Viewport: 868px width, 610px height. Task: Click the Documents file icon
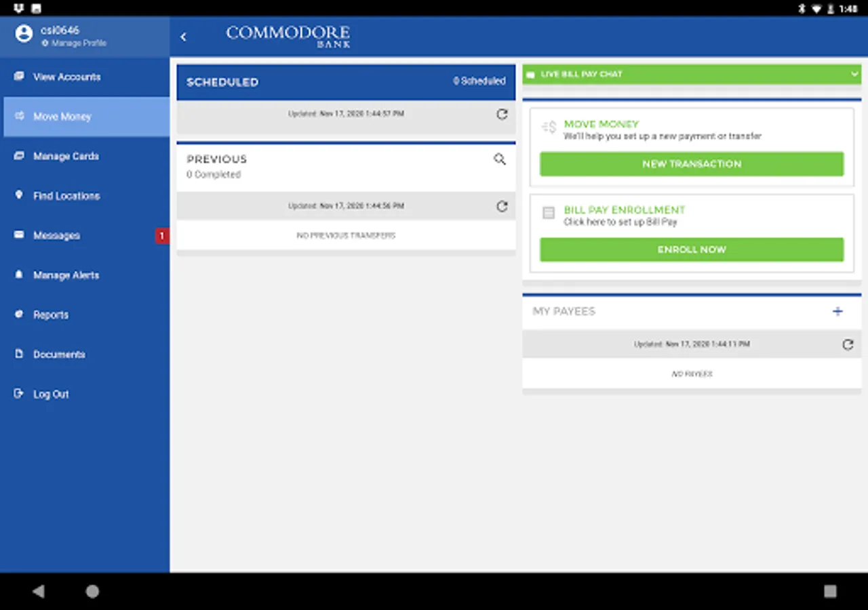tap(19, 354)
